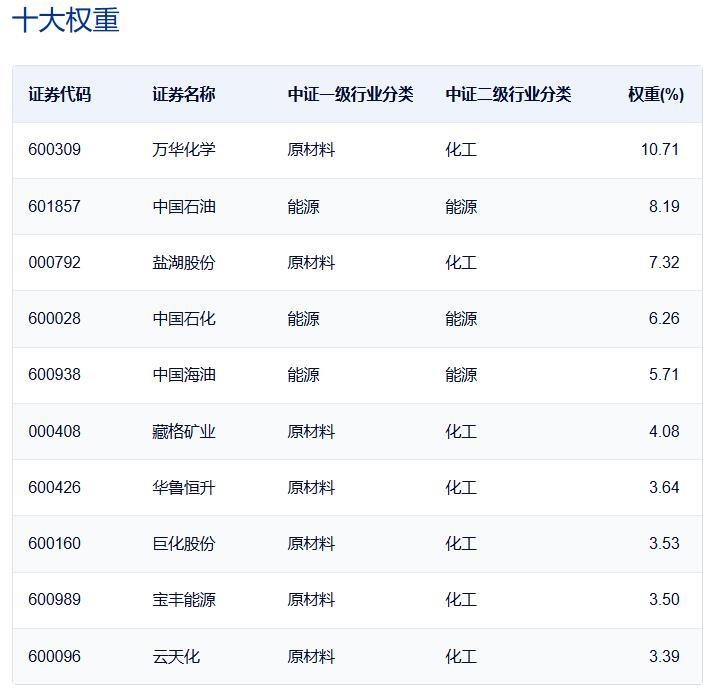The image size is (720, 692).
Task: Select the name 藏格矿业
Action: point(184,431)
